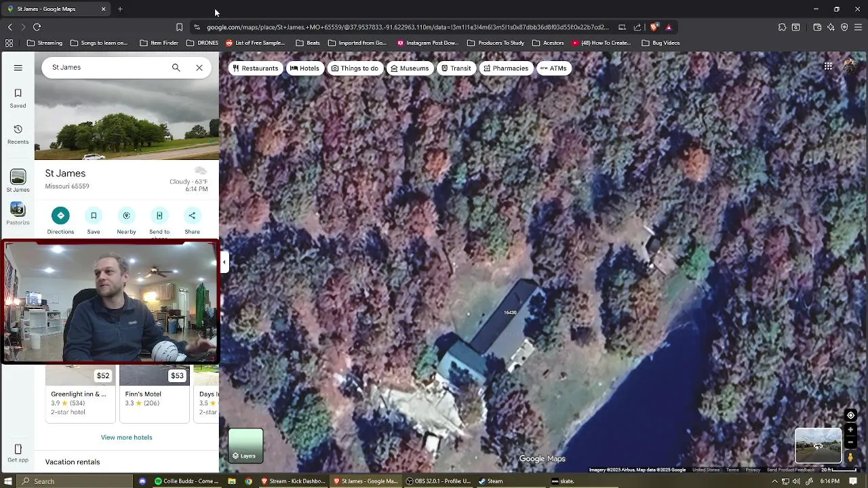Click the Privacy link on map footer
This screenshot has width=868, height=488.
(753, 470)
